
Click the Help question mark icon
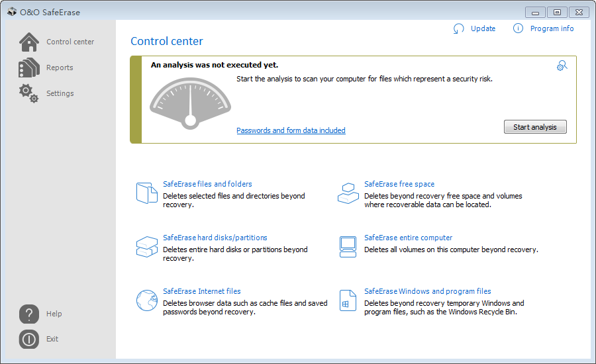[29, 314]
